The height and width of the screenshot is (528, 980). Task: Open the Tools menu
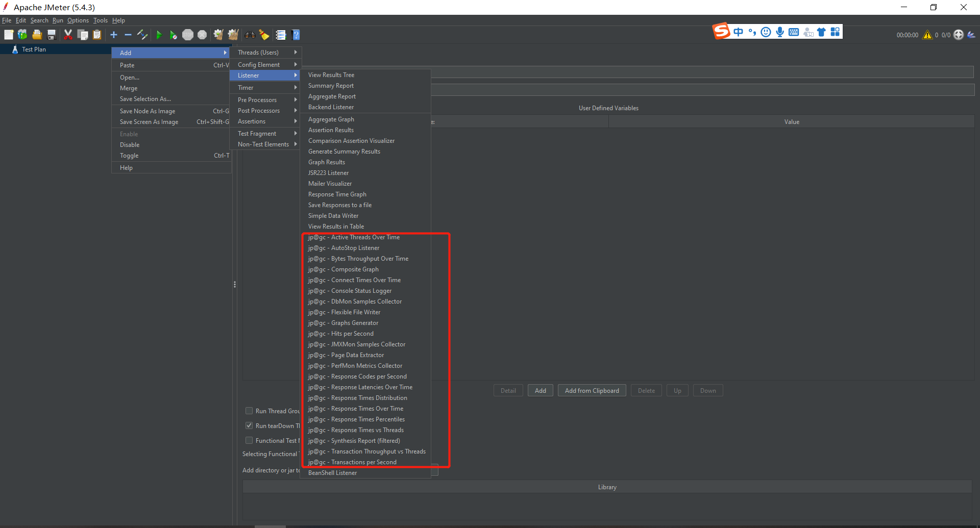(x=101, y=20)
